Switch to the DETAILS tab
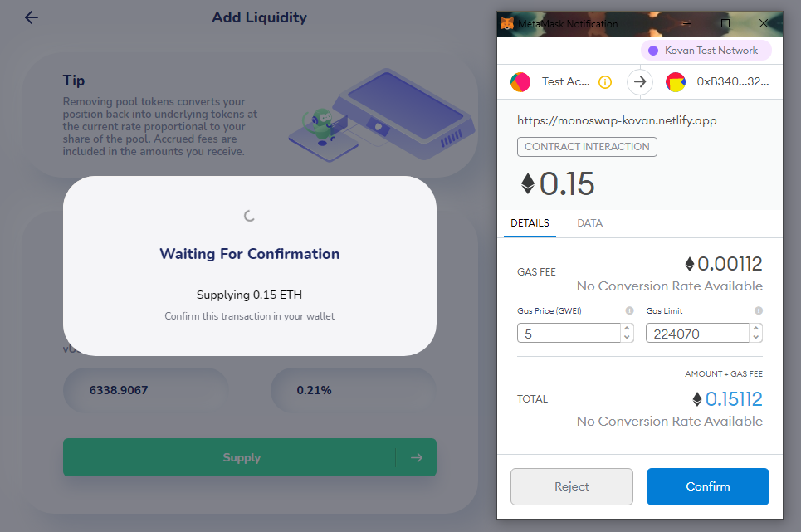 point(530,223)
